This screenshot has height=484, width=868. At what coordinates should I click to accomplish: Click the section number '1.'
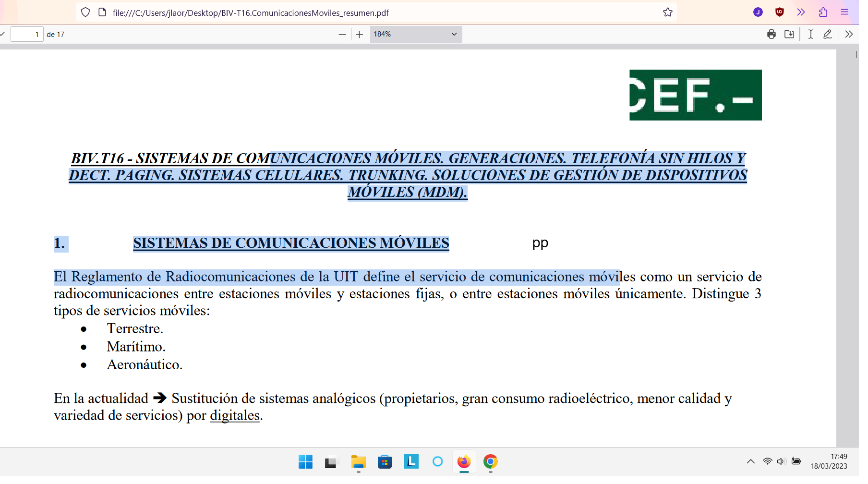(x=59, y=243)
